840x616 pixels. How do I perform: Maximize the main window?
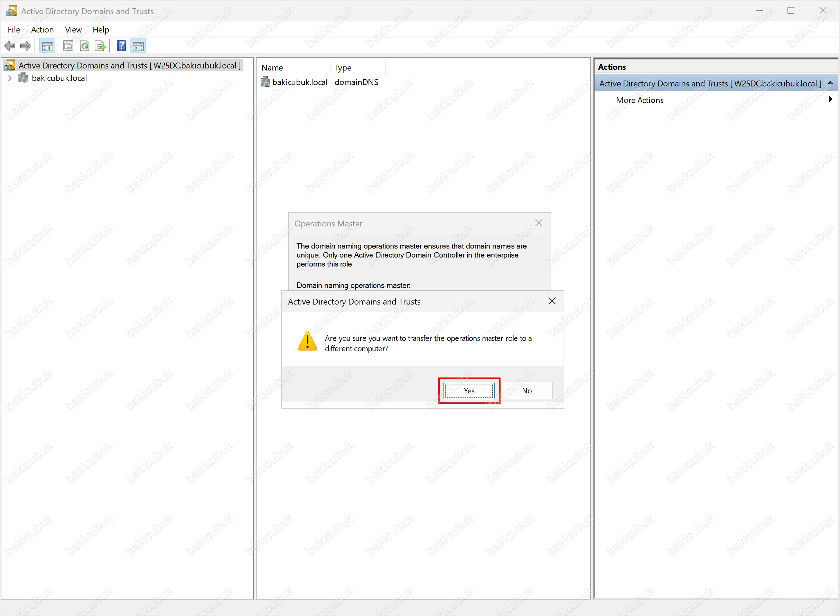[791, 11]
